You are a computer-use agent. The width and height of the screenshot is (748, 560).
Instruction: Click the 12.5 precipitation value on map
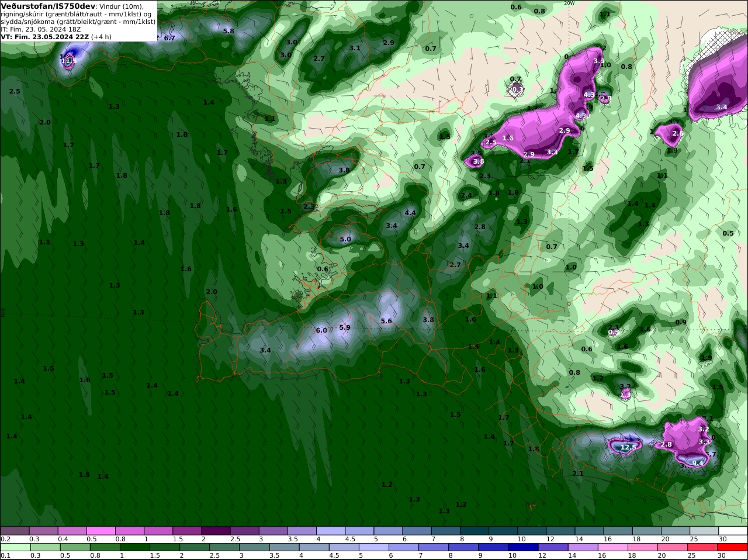pos(628,447)
